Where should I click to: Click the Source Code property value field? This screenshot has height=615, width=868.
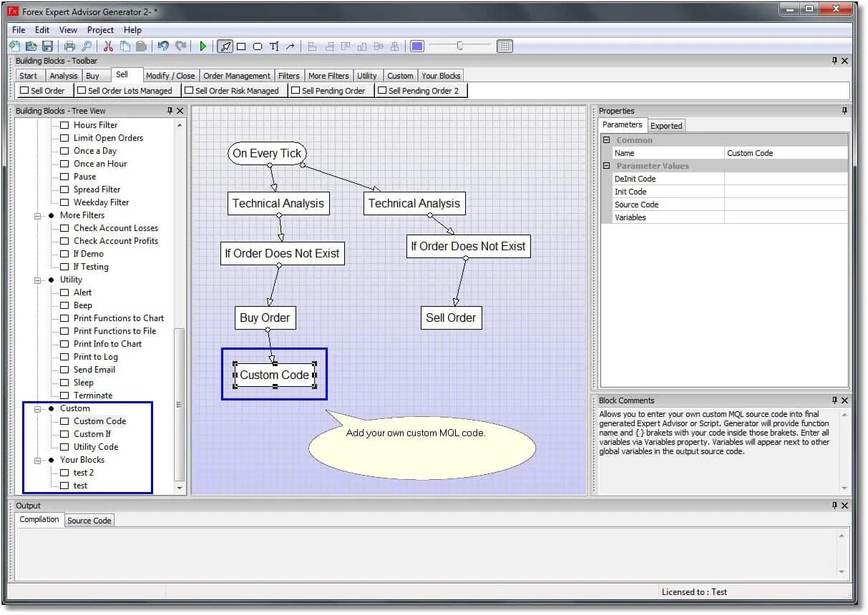pyautogui.click(x=786, y=205)
